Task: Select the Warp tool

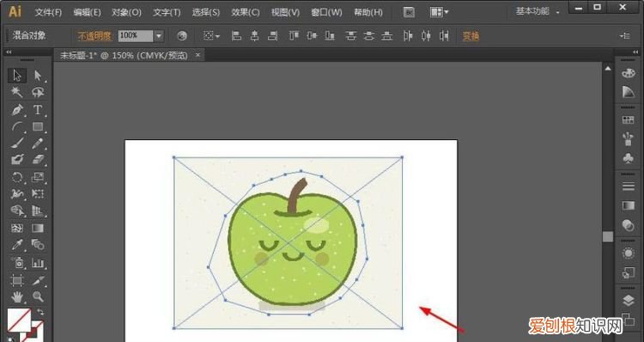Action: pyautogui.click(x=17, y=193)
